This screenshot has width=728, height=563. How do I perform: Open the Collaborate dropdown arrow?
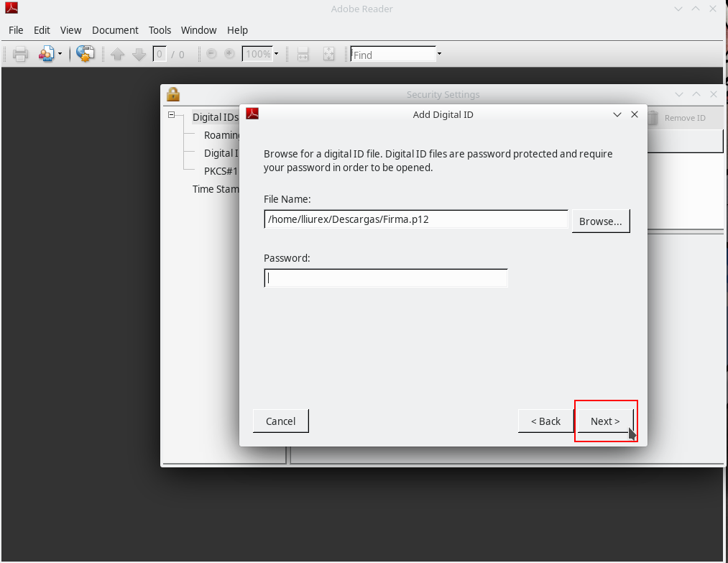[60, 54]
